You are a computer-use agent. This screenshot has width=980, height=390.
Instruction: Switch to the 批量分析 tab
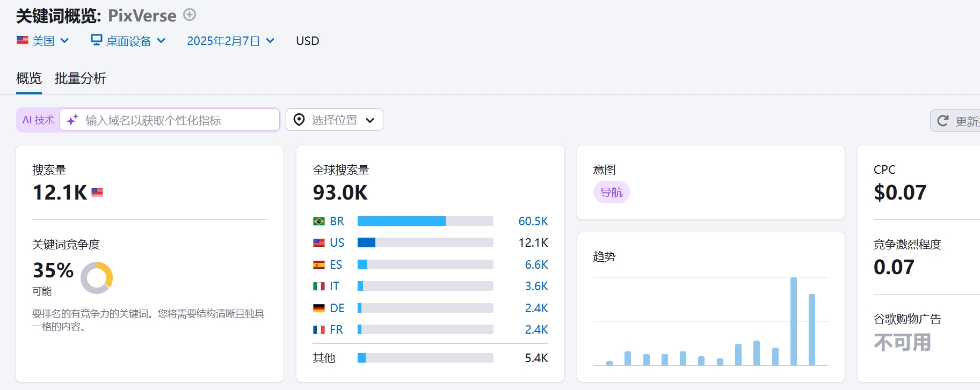tap(81, 78)
